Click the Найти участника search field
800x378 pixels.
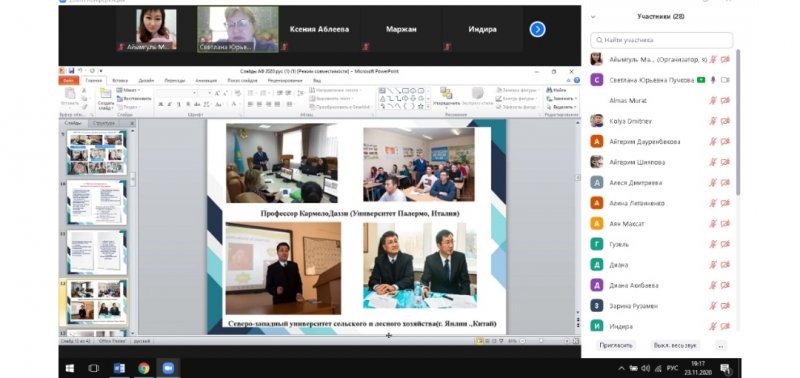(662, 40)
